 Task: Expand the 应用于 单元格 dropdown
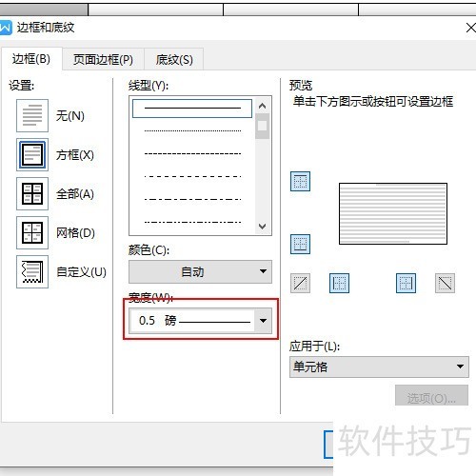(379, 367)
